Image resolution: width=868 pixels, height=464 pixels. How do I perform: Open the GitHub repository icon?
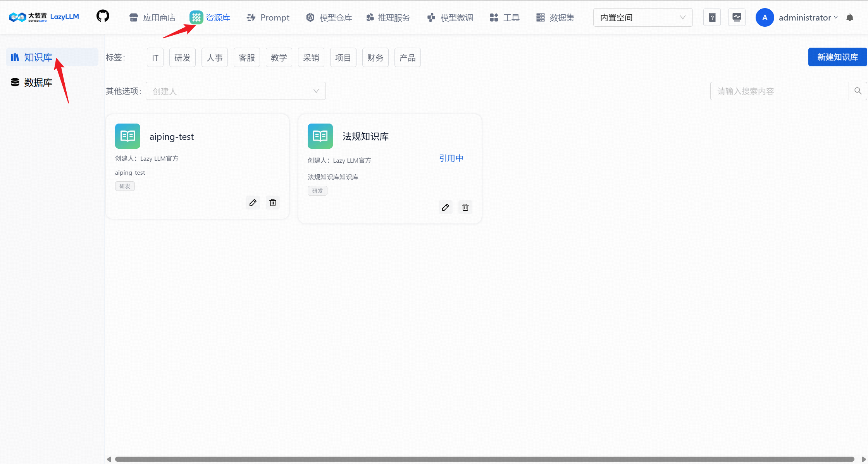[102, 17]
